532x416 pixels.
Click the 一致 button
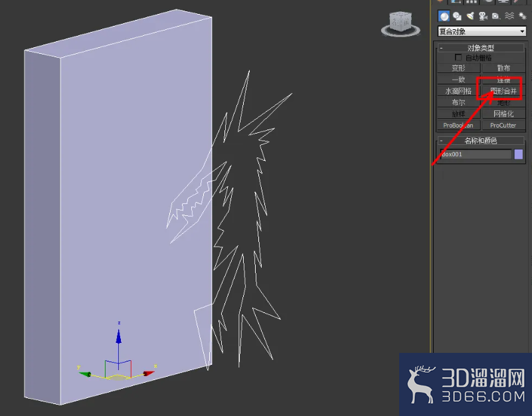458,80
